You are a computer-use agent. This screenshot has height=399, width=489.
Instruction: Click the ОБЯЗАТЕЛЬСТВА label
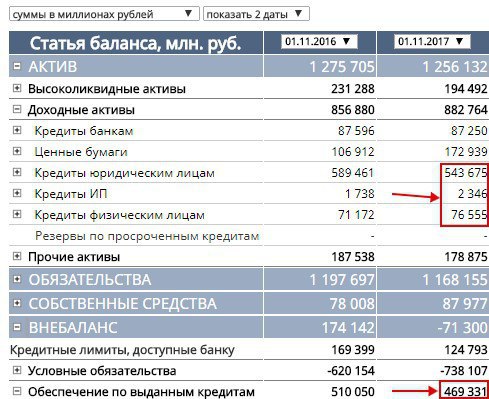pos(90,280)
